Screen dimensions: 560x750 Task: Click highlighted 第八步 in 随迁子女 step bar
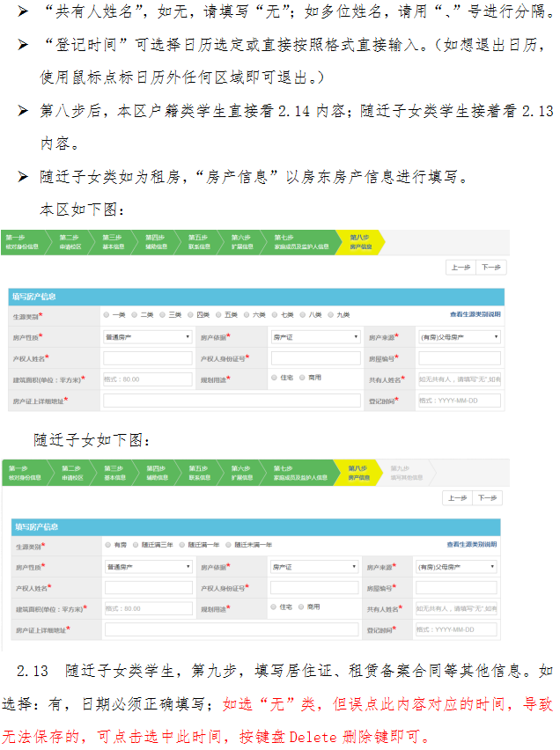(x=358, y=473)
